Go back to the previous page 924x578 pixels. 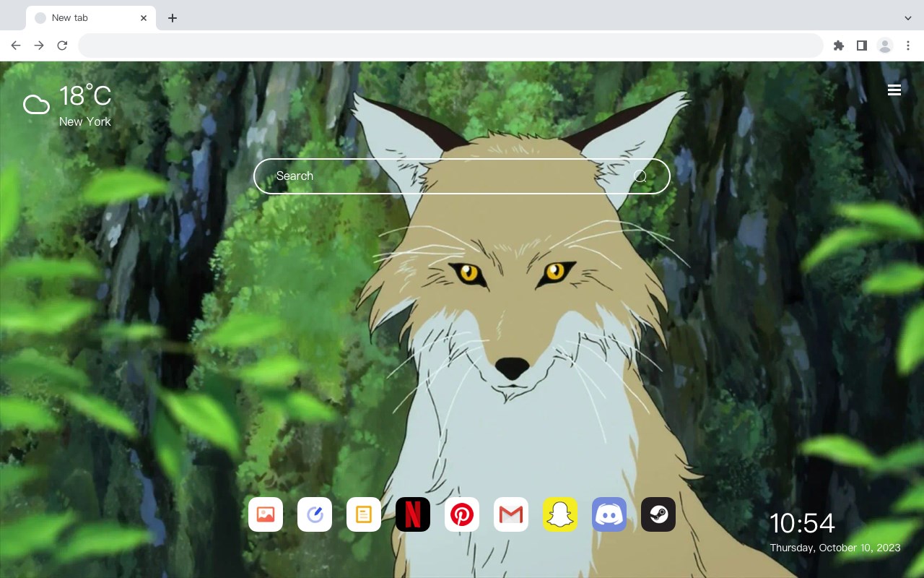tap(16, 46)
